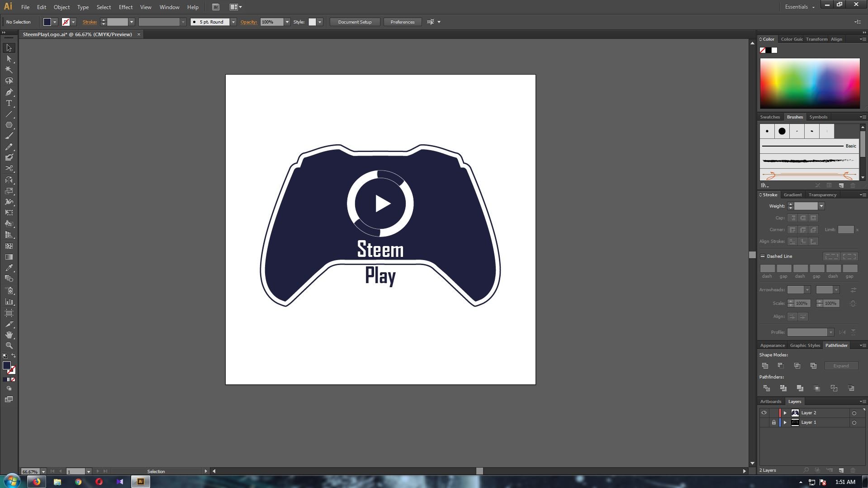
Task: Select the Direct Selection tool
Action: click(x=9, y=59)
